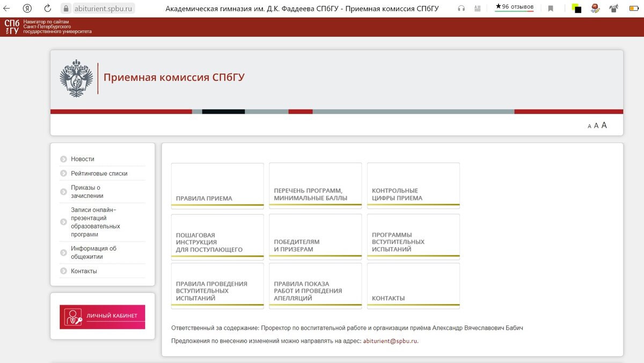This screenshot has width=644, height=363.
Task: Open Рейтинговые списки in sidebar
Action: (99, 174)
